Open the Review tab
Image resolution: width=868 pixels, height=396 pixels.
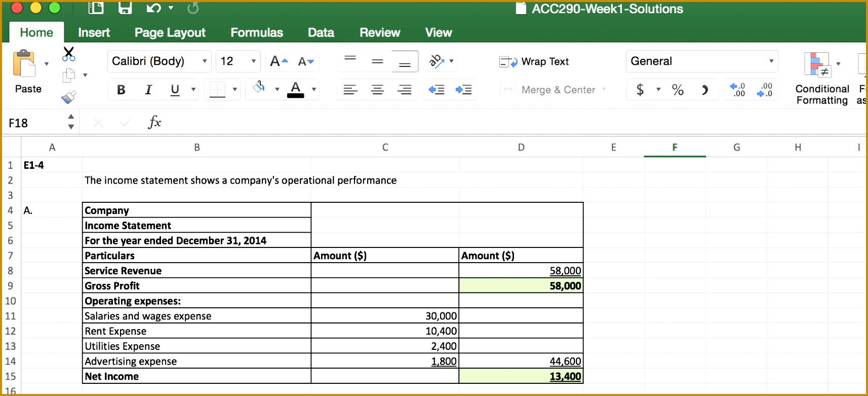[x=380, y=32]
